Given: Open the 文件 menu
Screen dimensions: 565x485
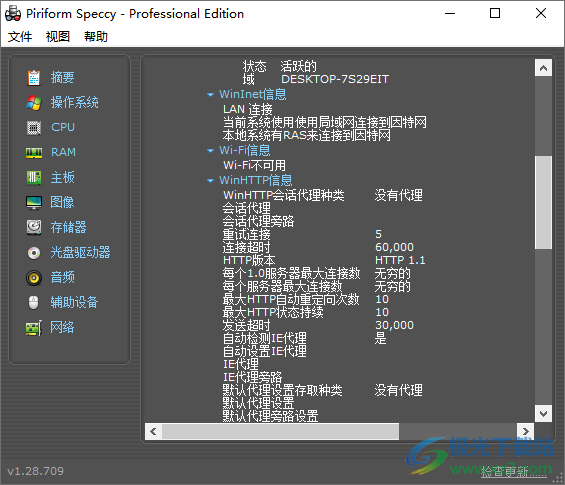Looking at the screenshot, I should click(x=20, y=36).
